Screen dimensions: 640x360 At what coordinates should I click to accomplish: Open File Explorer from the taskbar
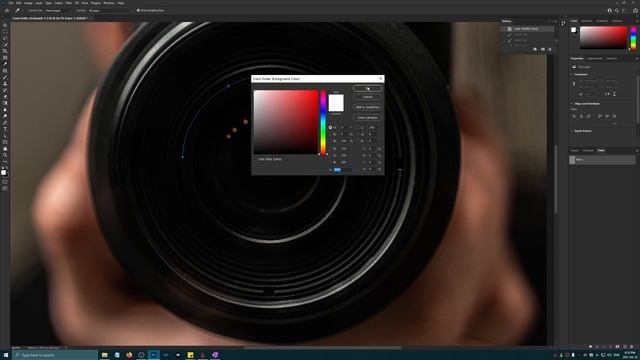[x=104, y=355]
